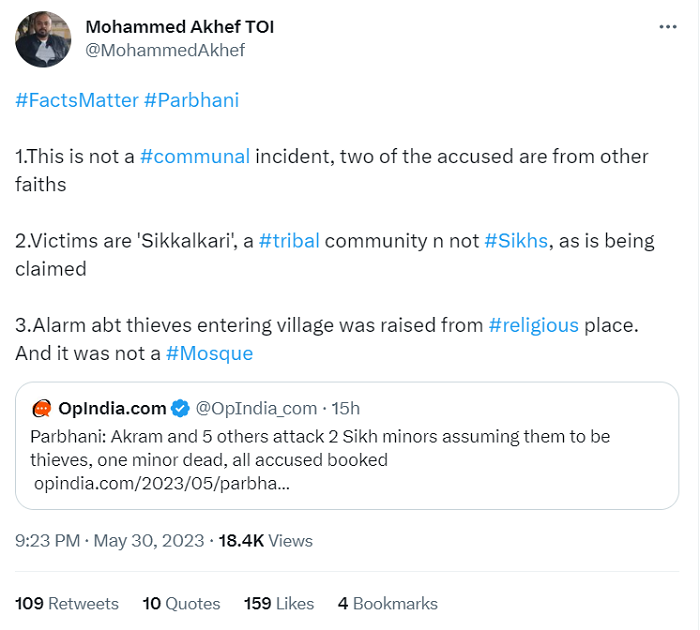Open the #FactsMatter hashtag
The image size is (700, 630).
coord(76,100)
